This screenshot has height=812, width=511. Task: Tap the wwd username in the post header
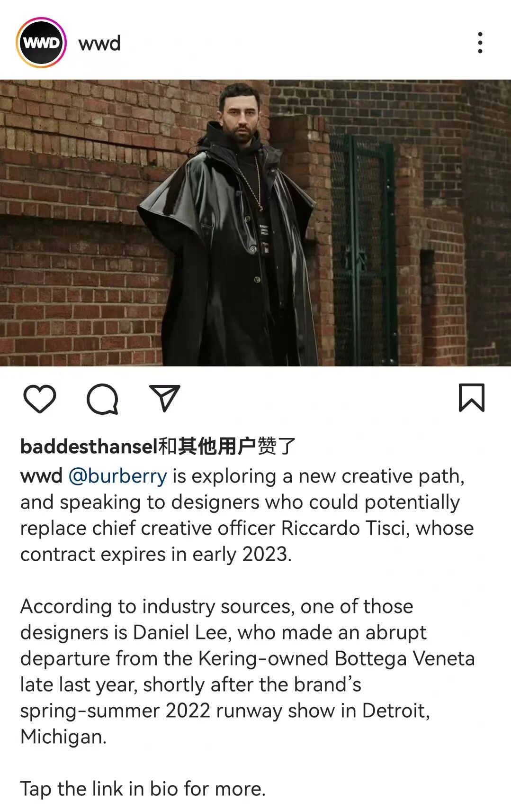[99, 43]
